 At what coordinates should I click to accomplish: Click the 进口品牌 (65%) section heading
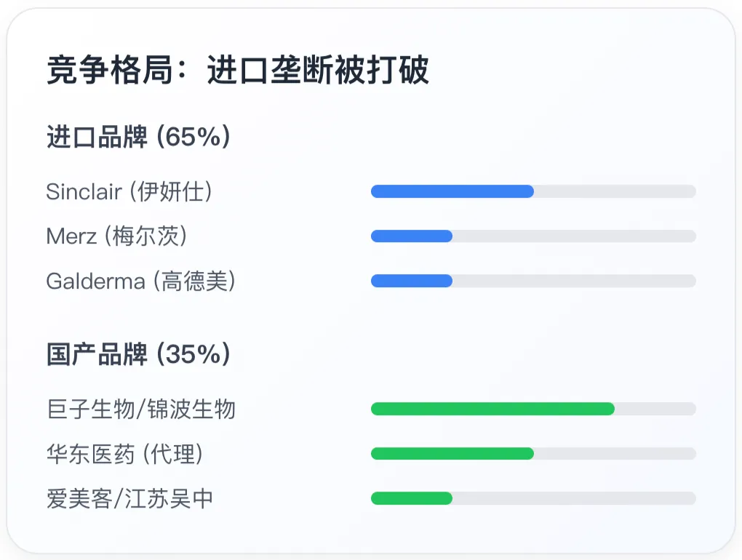[138, 137]
